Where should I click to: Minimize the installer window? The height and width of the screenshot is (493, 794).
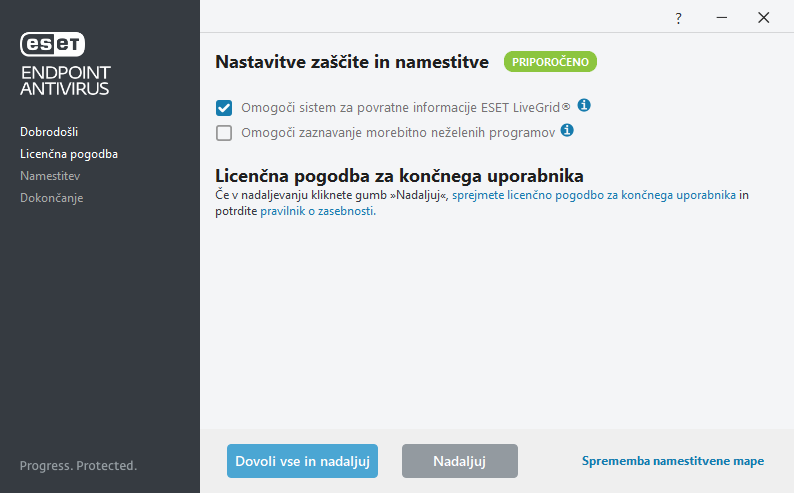[x=722, y=18]
